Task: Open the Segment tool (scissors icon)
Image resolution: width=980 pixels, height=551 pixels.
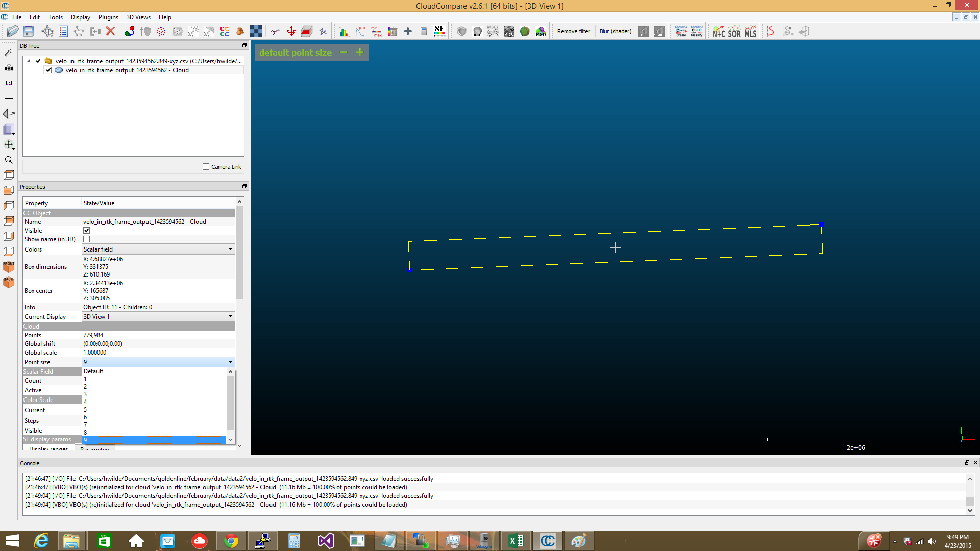Action: (275, 31)
